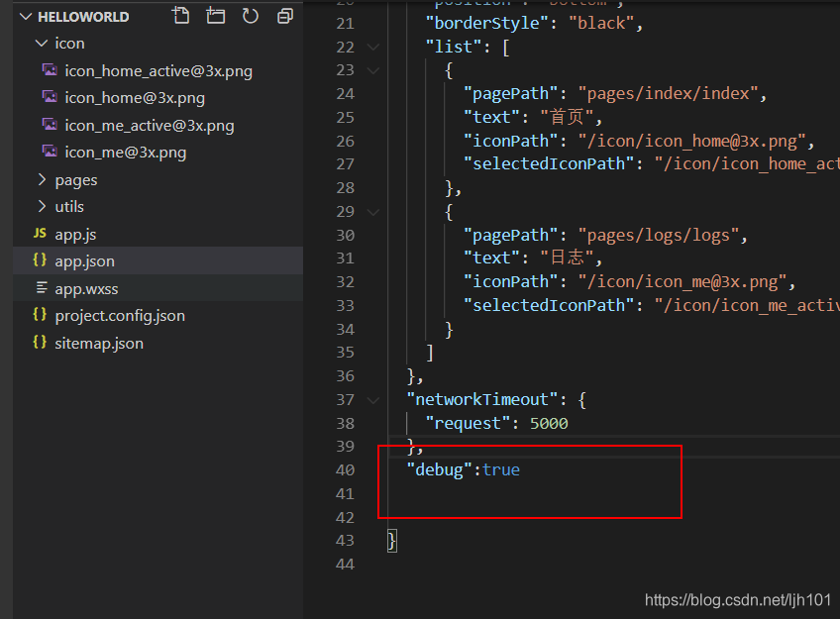Fold the object starting at line 23
The height and width of the screenshot is (619, 840).
[373, 70]
